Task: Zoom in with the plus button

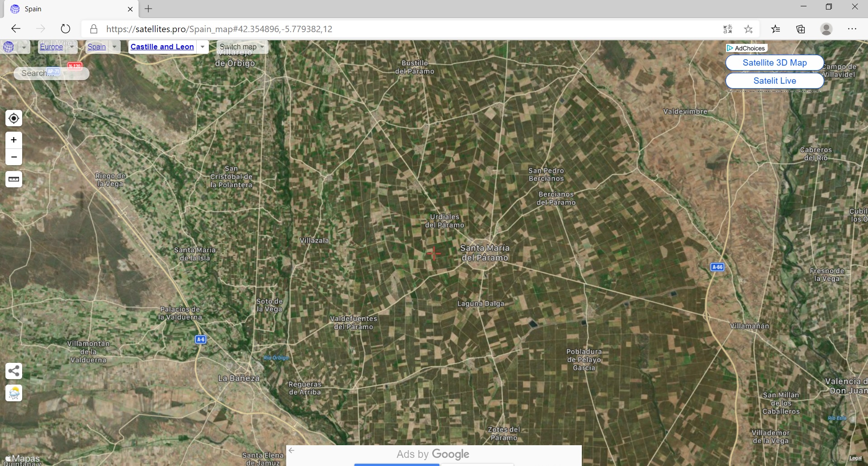Action: (x=14, y=140)
